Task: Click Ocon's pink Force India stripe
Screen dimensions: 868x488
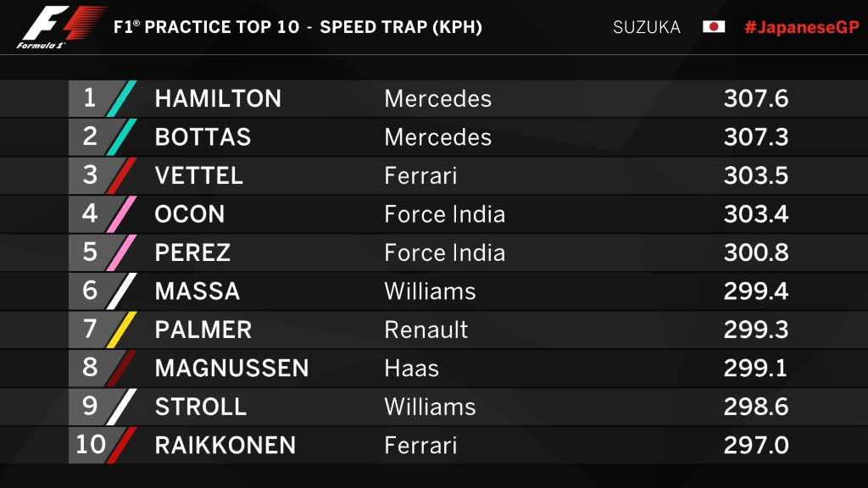Action: pos(121,214)
